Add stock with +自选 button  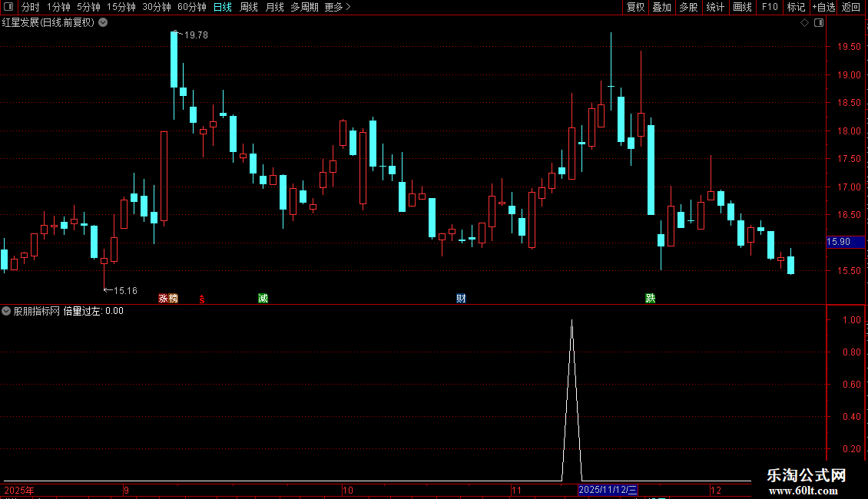823,7
